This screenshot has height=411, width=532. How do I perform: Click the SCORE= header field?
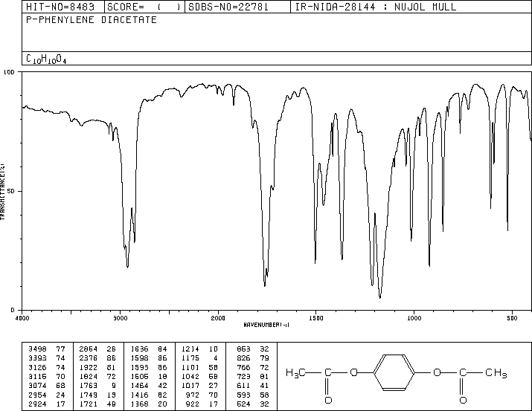point(144,7)
